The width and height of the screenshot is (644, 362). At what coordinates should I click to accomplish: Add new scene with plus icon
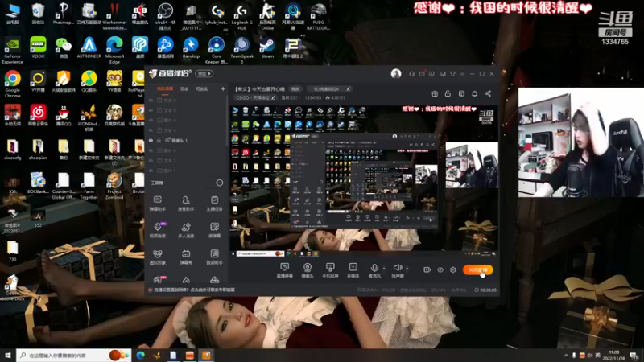(223, 88)
